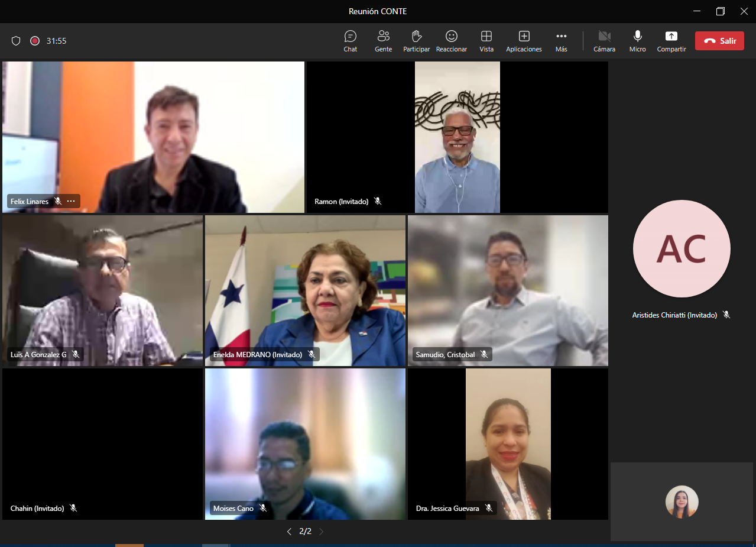Click muted mic icon for Chahin (Invitado)
This screenshot has height=547, width=756.
73,508
